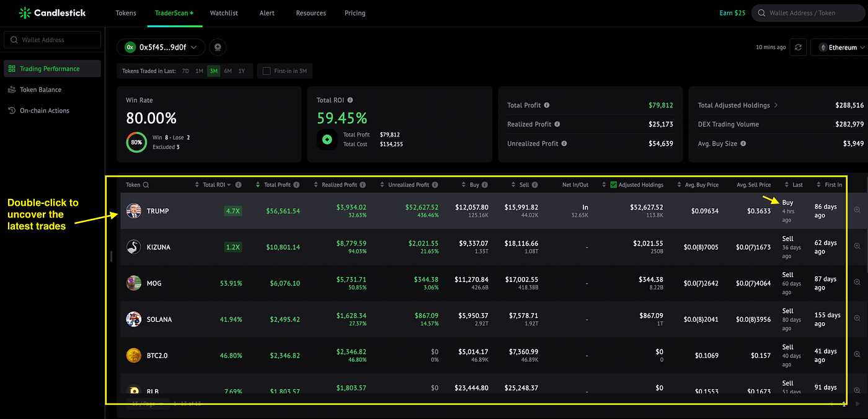Click the Avg. Buy Size info icon
Viewport: 868px width, 419px height.
click(743, 143)
